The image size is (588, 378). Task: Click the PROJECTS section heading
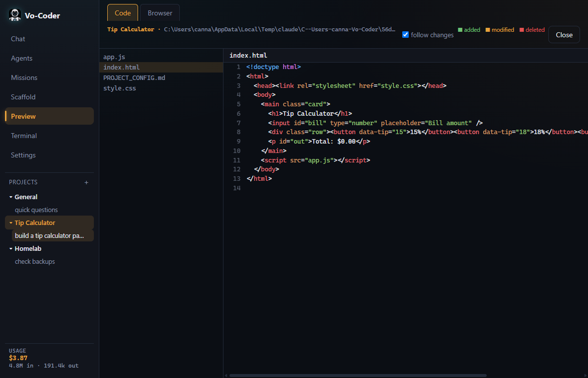point(23,182)
